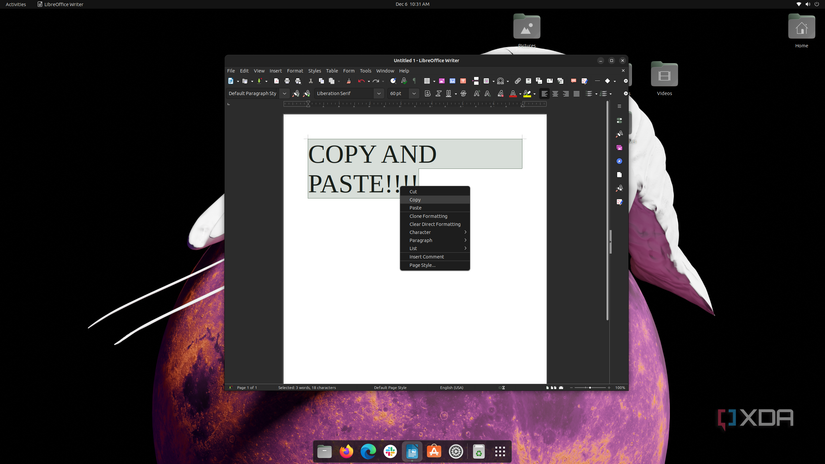Open the Paragraph Style dropdown
The image size is (825, 464).
(x=286, y=93)
